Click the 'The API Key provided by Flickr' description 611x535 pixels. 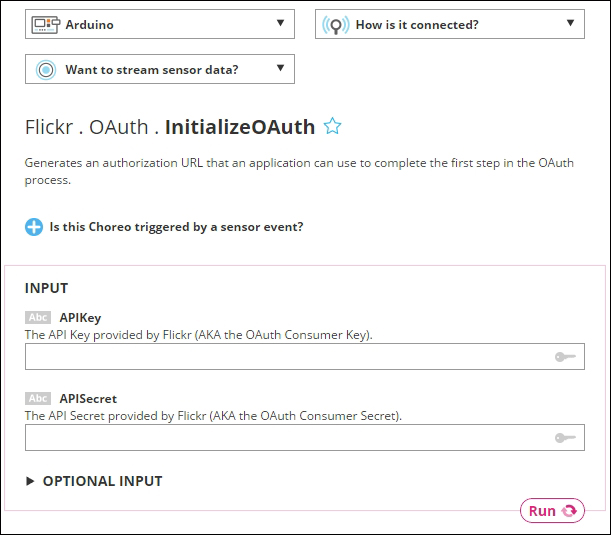tap(199, 335)
